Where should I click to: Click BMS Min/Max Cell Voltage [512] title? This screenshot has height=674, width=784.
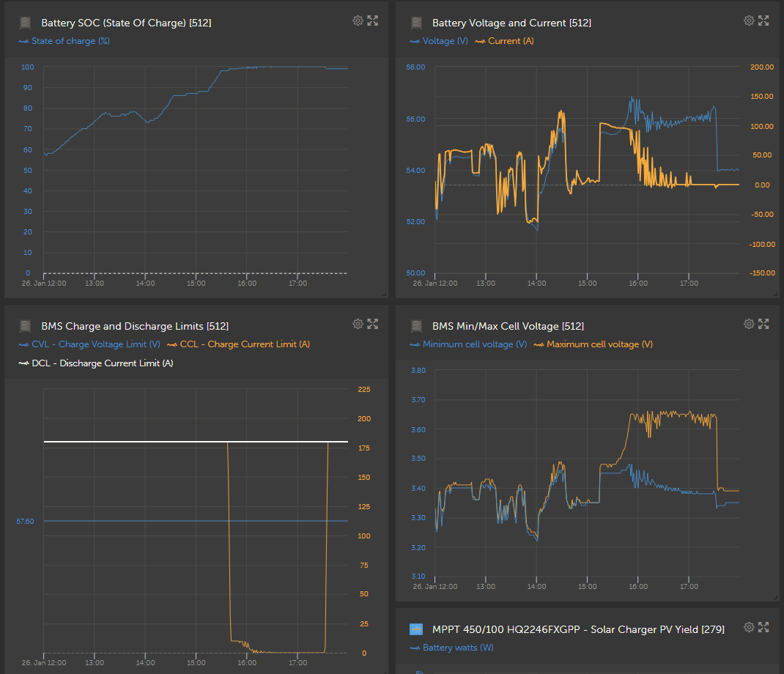tap(508, 327)
